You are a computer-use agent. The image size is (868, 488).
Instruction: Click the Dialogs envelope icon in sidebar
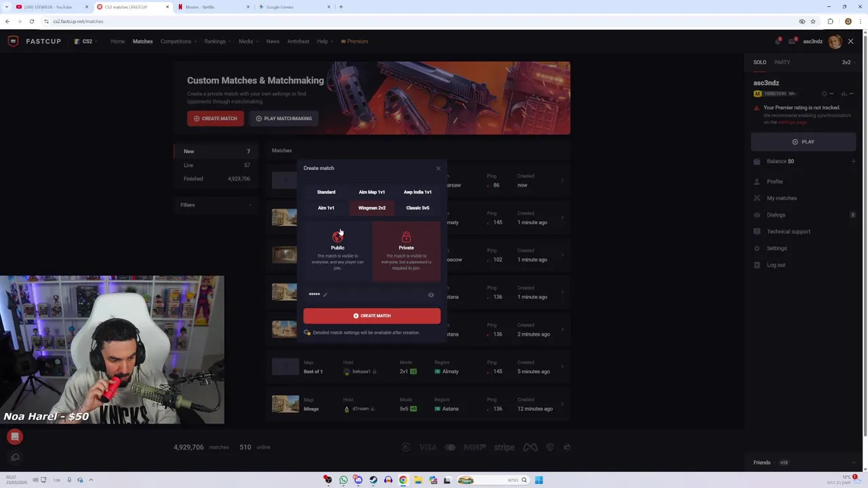point(757,215)
